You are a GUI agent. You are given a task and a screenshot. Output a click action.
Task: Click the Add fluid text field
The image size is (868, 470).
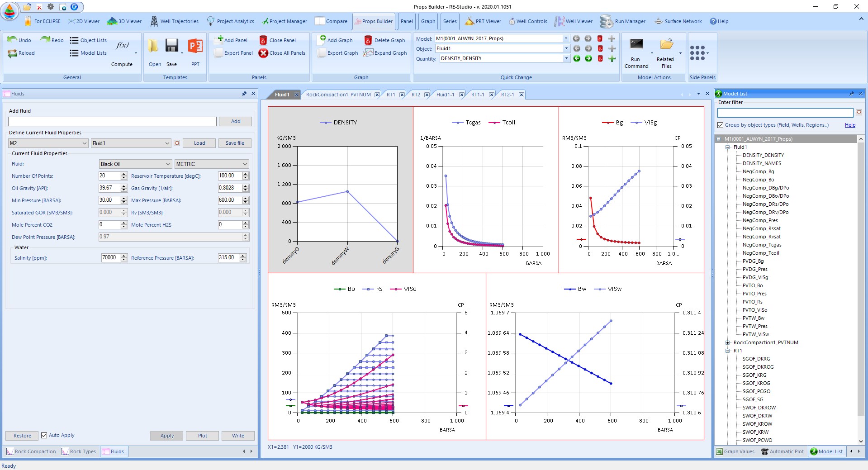(112, 121)
